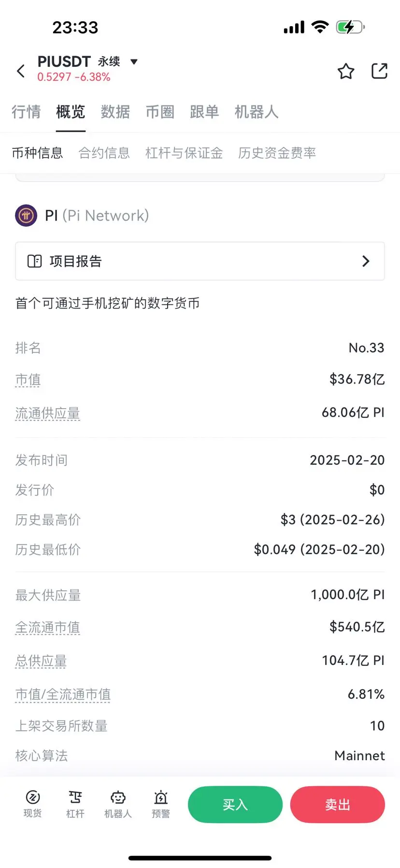Image resolution: width=400 pixels, height=868 pixels.
Task: Expand the PIUSDT 永续 pair dropdown arrow
Action: pos(134,62)
